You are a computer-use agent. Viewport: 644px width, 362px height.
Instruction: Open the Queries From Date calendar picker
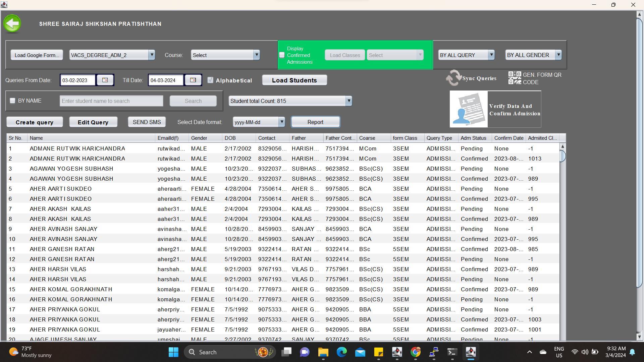tap(105, 80)
